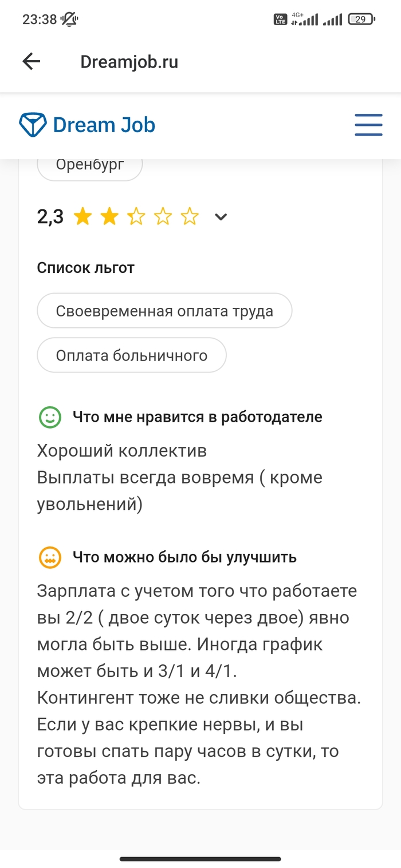
Task: Tap the Dreamjob.ru page title
Action: pos(129,62)
